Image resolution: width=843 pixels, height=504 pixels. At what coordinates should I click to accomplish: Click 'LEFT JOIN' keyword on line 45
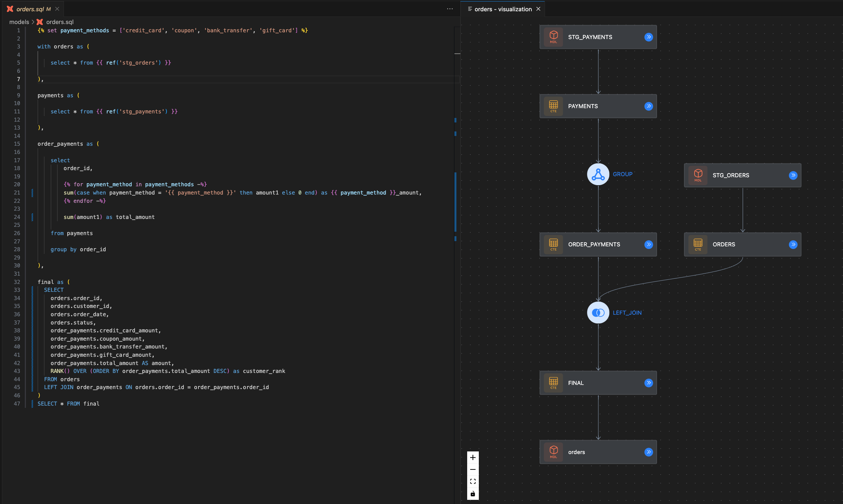click(59, 387)
